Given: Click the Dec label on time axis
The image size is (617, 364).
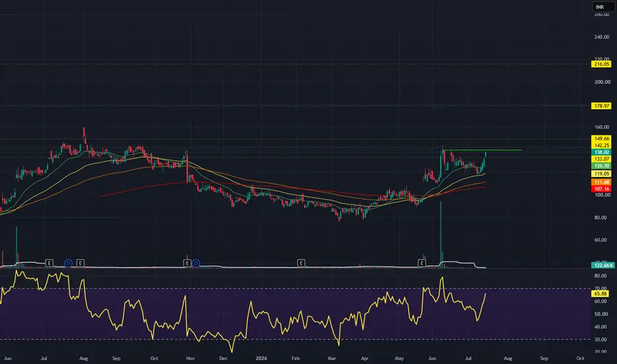Looking at the screenshot, I should click(x=223, y=358).
